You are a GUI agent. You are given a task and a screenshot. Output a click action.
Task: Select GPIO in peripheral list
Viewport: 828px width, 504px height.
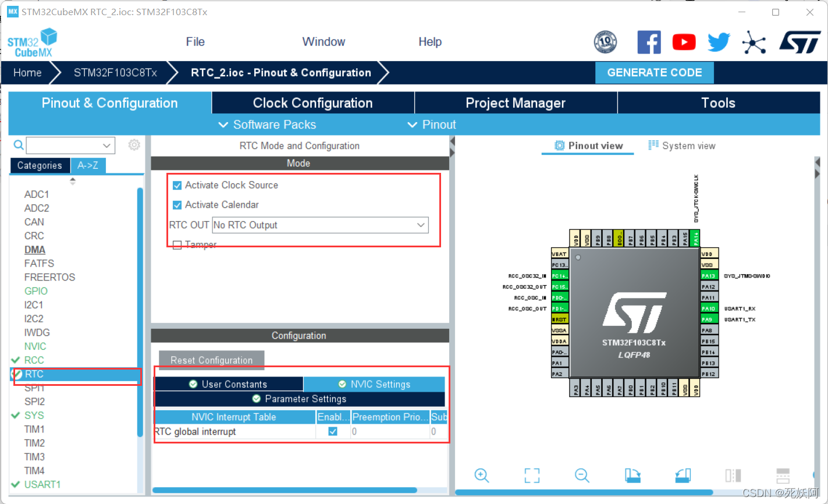[36, 291]
